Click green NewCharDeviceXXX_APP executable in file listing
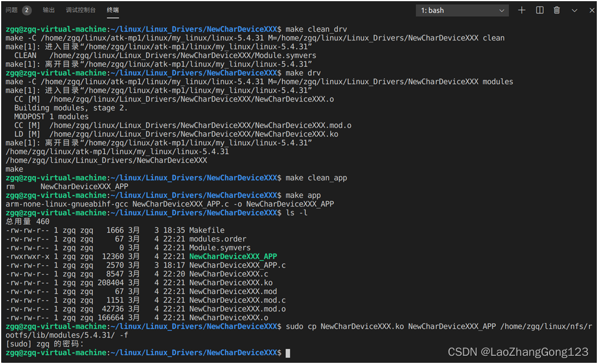The width and height of the screenshot is (598, 364). (x=232, y=256)
